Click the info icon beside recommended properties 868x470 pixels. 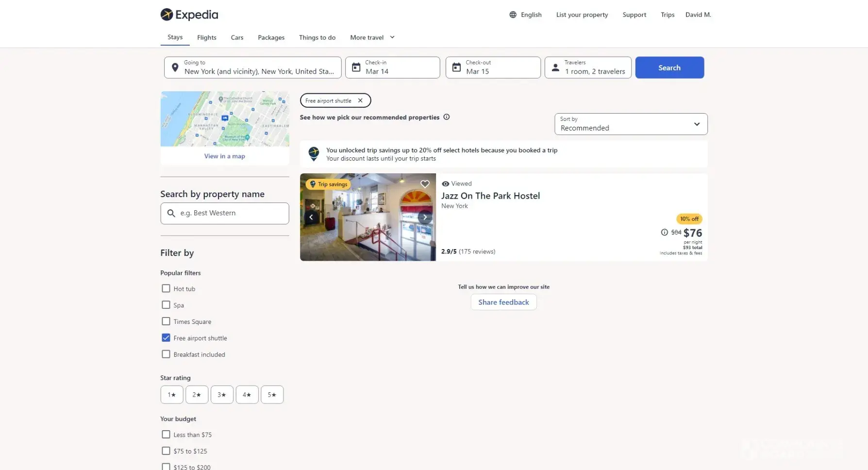pos(447,117)
